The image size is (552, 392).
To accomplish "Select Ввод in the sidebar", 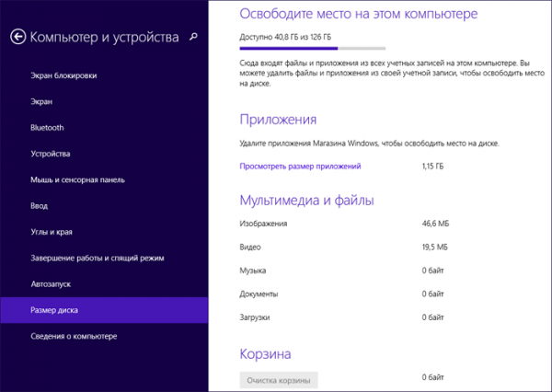I will [40, 206].
